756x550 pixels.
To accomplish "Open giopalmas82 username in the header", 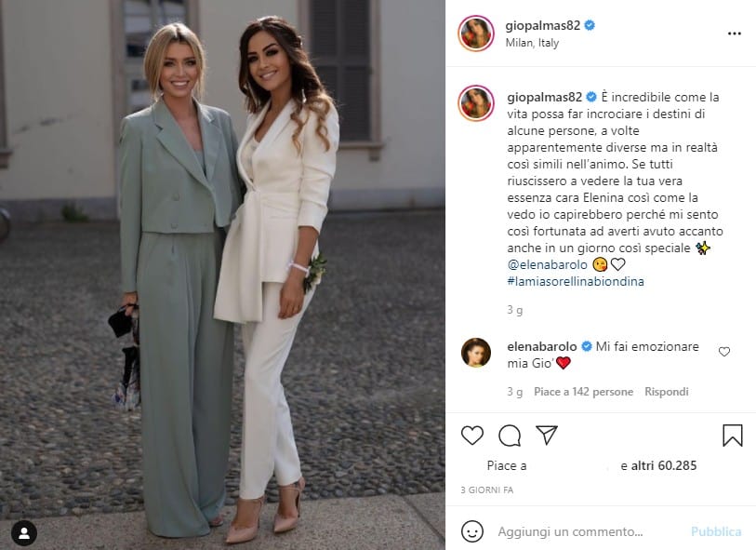I will pos(542,25).
